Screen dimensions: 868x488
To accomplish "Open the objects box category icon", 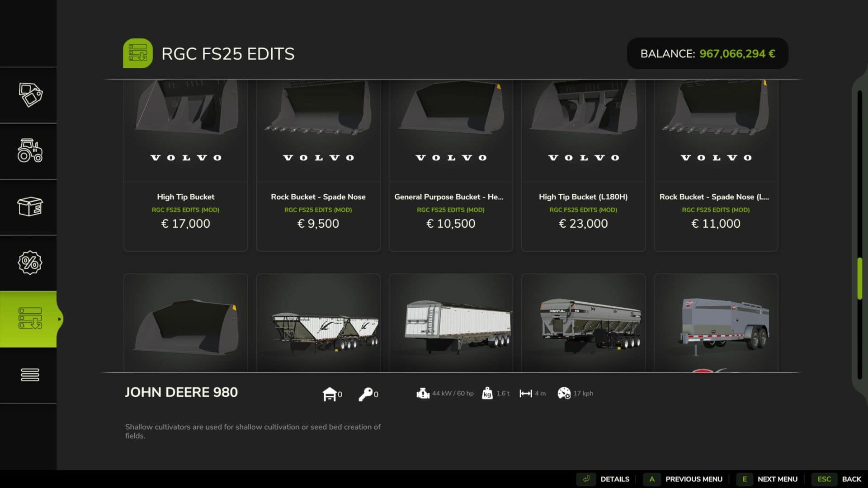I will tap(30, 206).
